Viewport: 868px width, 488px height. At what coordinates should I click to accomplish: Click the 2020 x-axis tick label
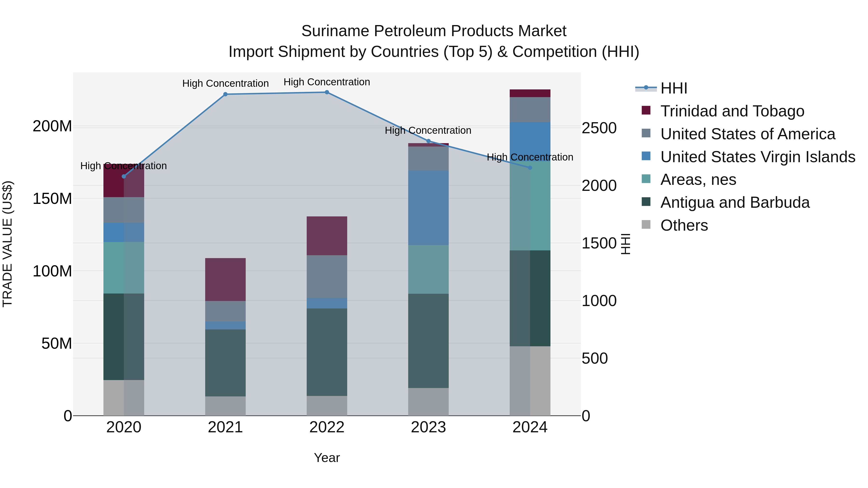click(x=124, y=427)
